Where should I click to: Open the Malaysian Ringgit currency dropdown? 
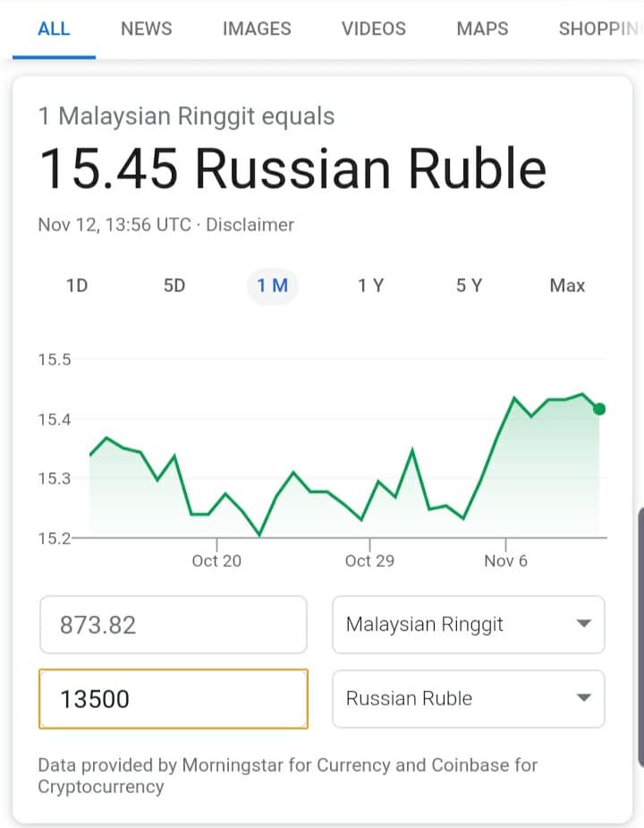(x=468, y=625)
